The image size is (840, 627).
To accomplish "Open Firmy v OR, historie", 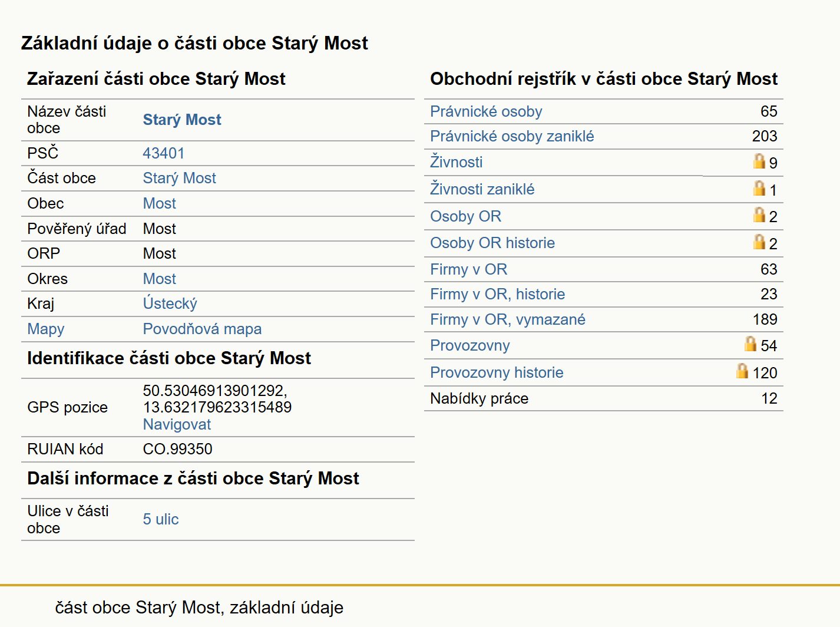I will (x=497, y=294).
